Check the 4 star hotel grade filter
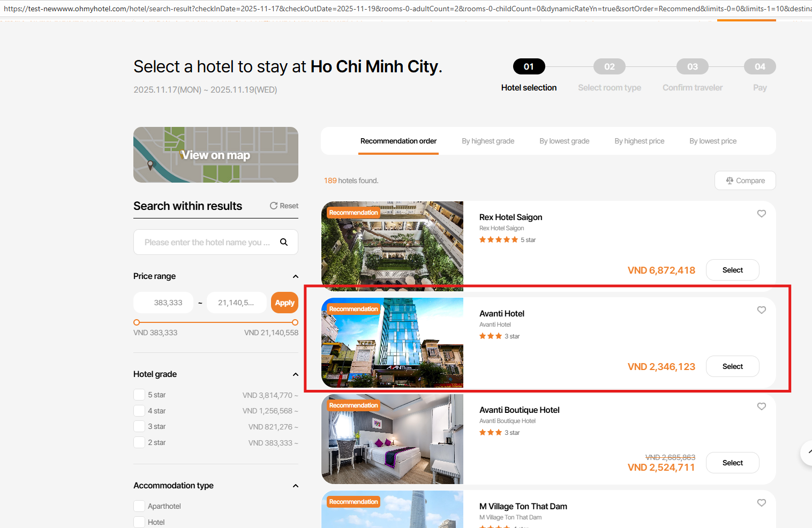 coord(139,411)
